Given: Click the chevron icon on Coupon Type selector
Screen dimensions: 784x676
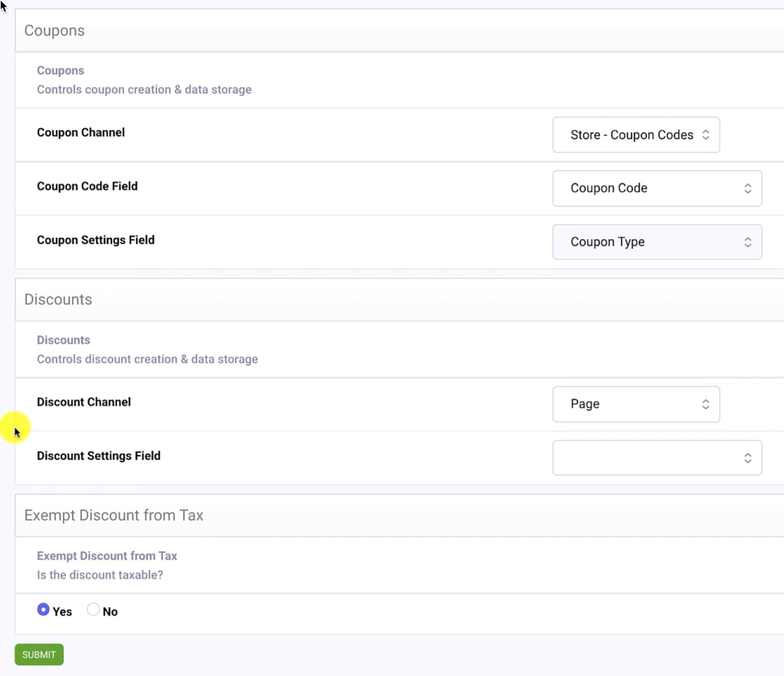Looking at the screenshot, I should [x=748, y=242].
